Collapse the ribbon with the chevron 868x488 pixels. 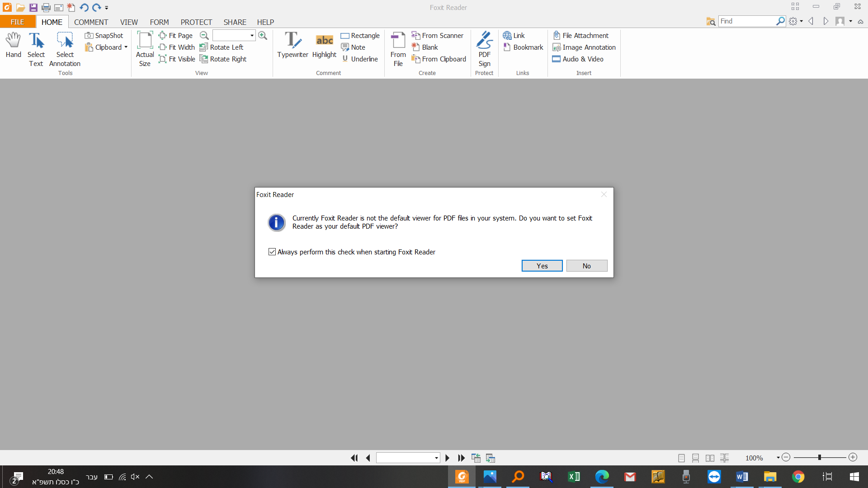860,21
